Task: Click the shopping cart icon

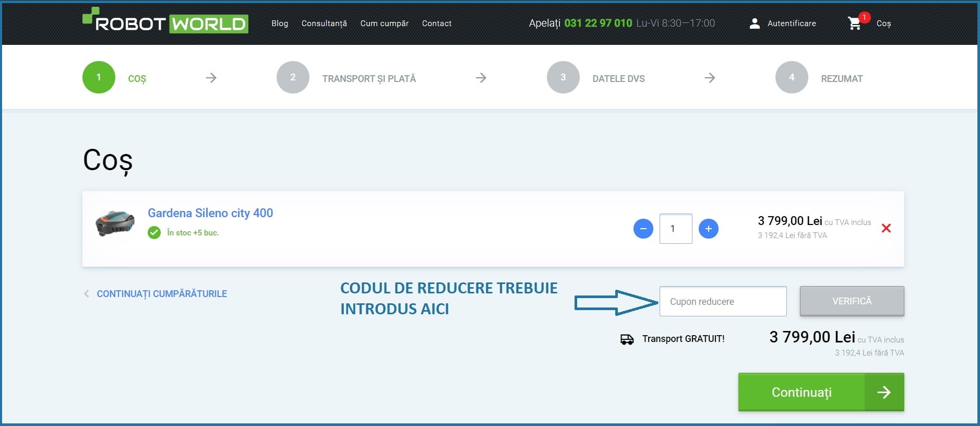Action: pyautogui.click(x=854, y=23)
